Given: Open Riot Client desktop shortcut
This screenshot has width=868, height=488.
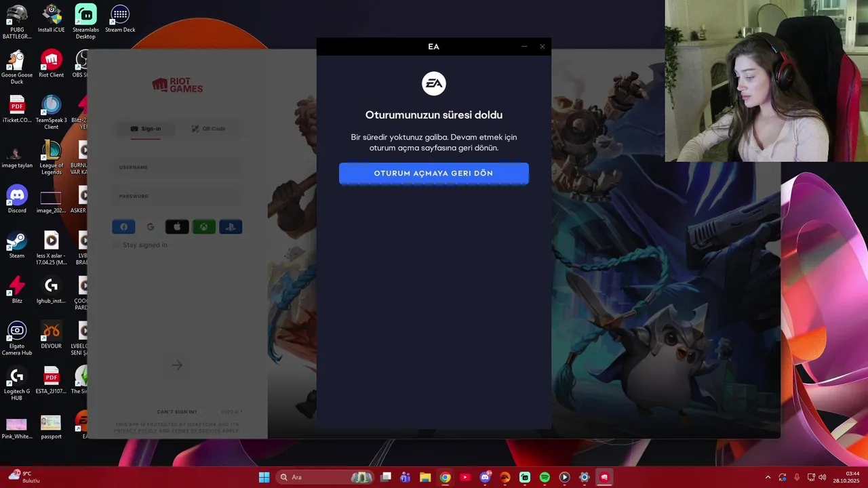Looking at the screenshot, I should pos(51,64).
